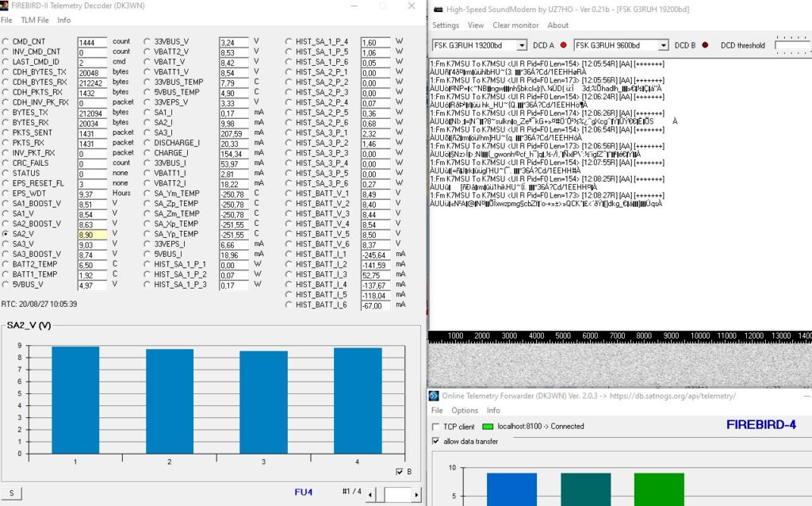Screen dimensions: 812x506
Task: Click the right arrow of frame scrollbar
Action: [x=416, y=495]
